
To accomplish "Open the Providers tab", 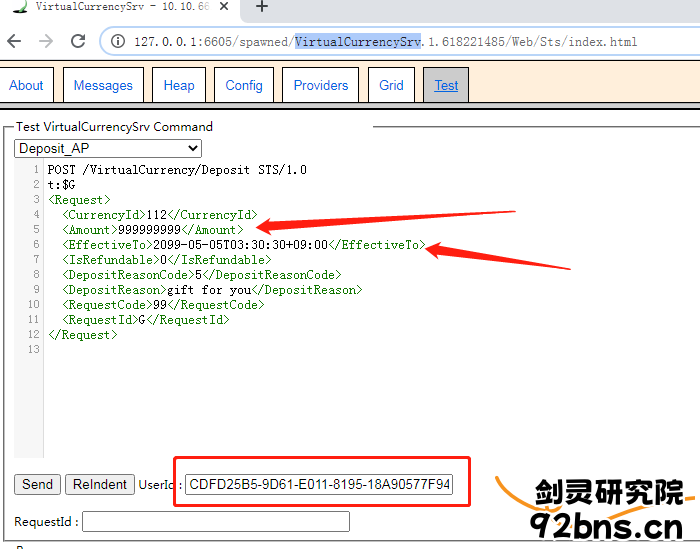I will (x=321, y=85).
